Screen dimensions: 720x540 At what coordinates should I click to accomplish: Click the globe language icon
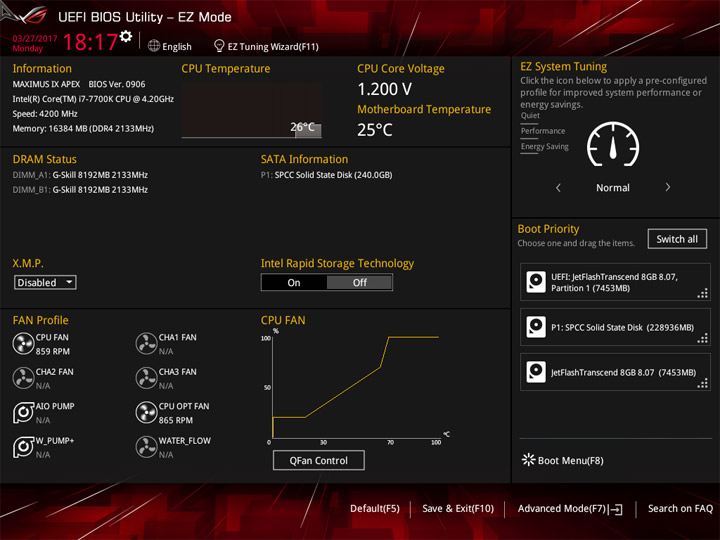click(154, 46)
